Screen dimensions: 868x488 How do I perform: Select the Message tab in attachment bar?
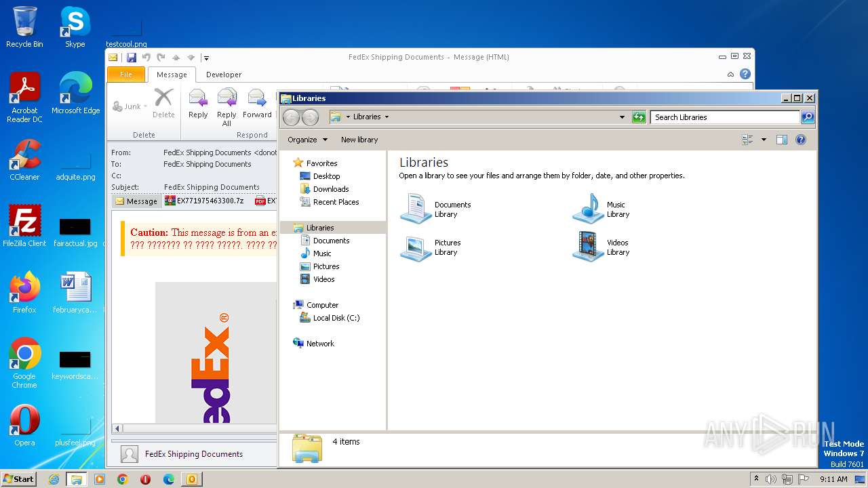click(136, 201)
